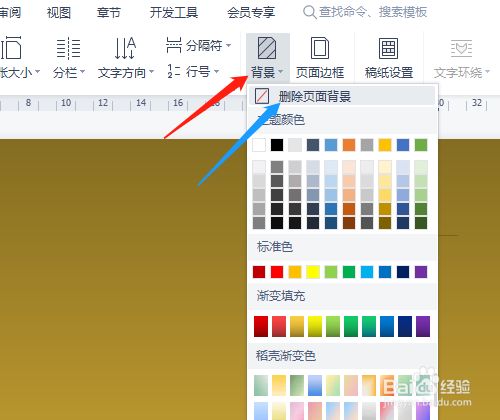This screenshot has height=420, width=500.
Task: Open the 会员专享 tab
Action: [251, 13]
